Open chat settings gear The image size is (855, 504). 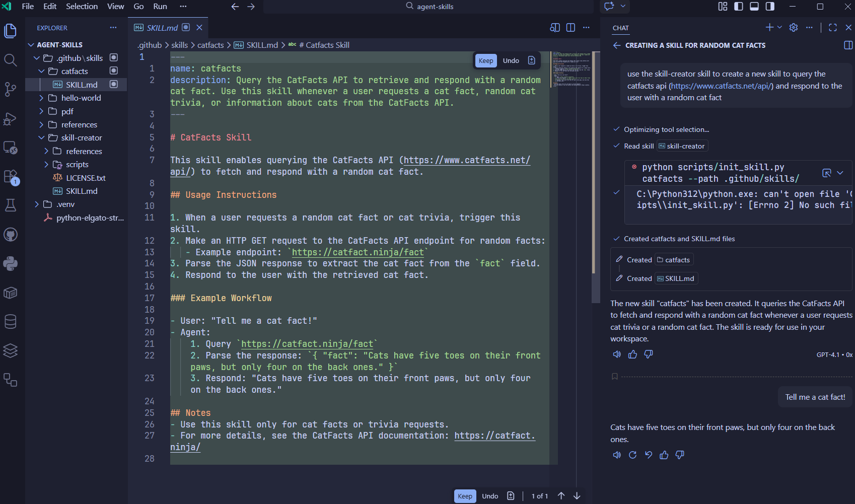[794, 28]
